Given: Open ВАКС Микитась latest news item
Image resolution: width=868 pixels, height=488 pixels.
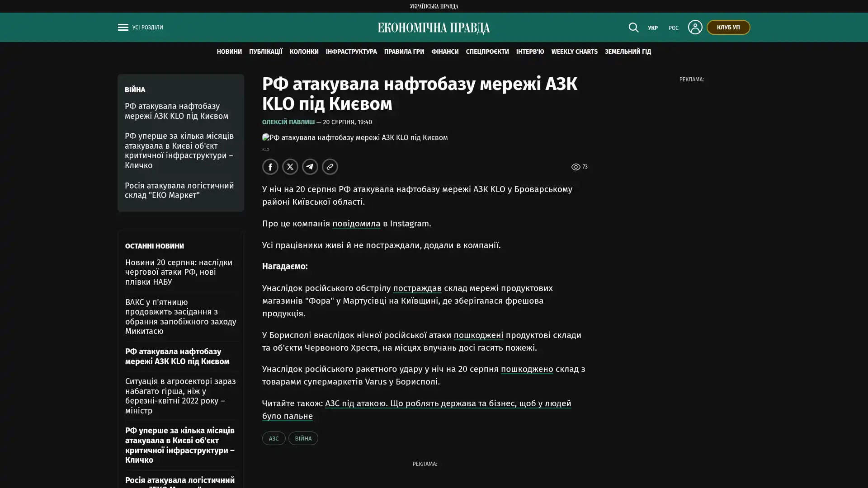Looking at the screenshot, I should tap(181, 317).
